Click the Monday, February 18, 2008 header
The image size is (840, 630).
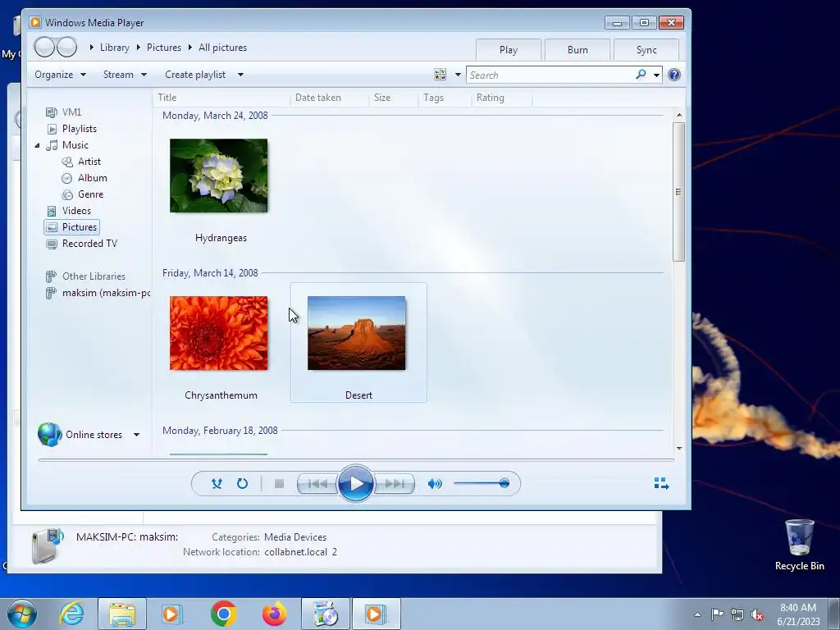(x=220, y=431)
